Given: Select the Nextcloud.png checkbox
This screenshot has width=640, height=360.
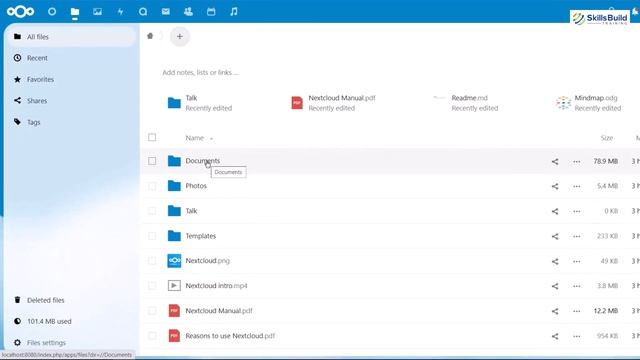Looking at the screenshot, I should click(x=152, y=261).
